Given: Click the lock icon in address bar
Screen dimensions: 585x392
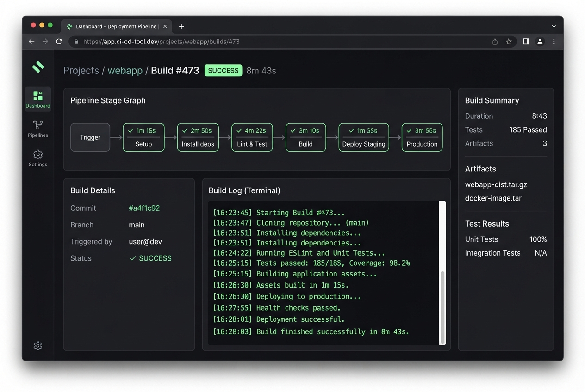Looking at the screenshot, I should (76, 42).
